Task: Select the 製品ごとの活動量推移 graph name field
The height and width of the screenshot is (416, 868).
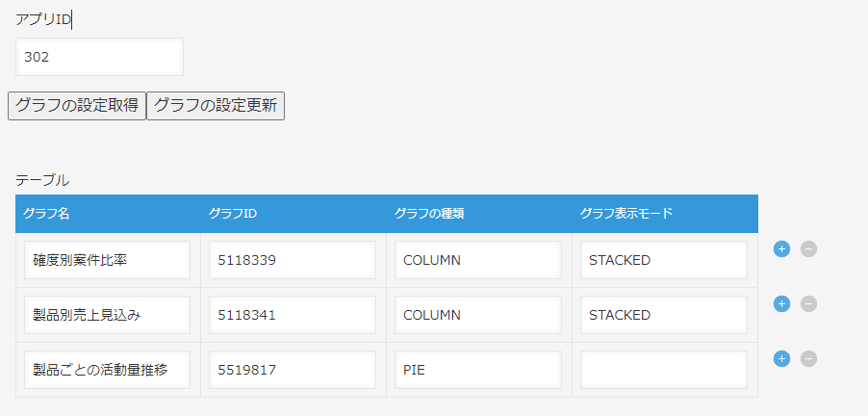Action: [x=108, y=370]
